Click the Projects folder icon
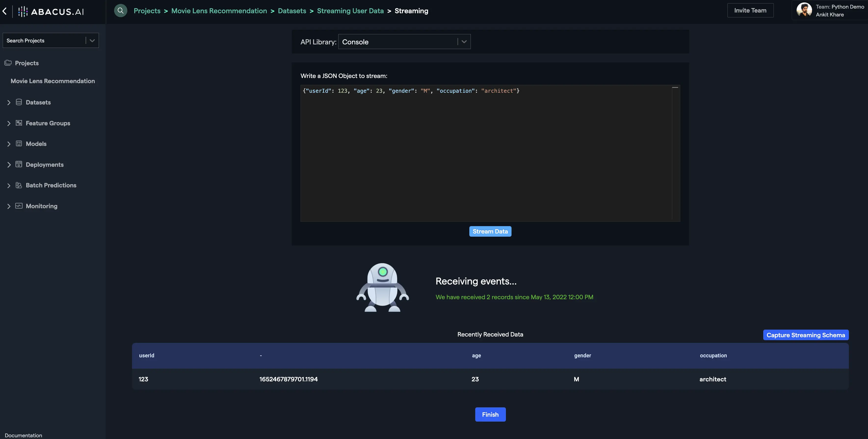 click(8, 63)
